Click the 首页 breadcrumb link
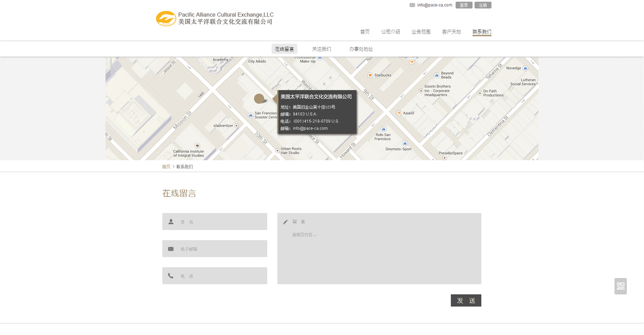The height and width of the screenshot is (335, 644). click(166, 166)
